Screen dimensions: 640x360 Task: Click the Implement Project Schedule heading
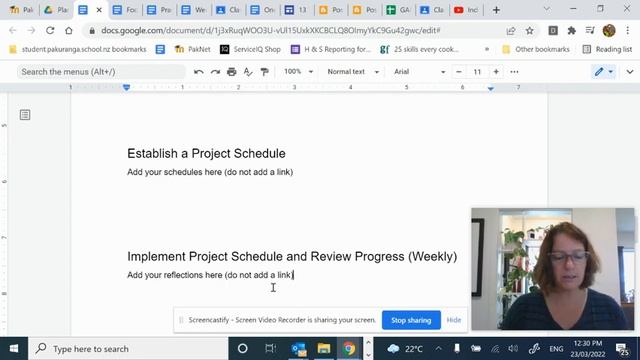[292, 256]
